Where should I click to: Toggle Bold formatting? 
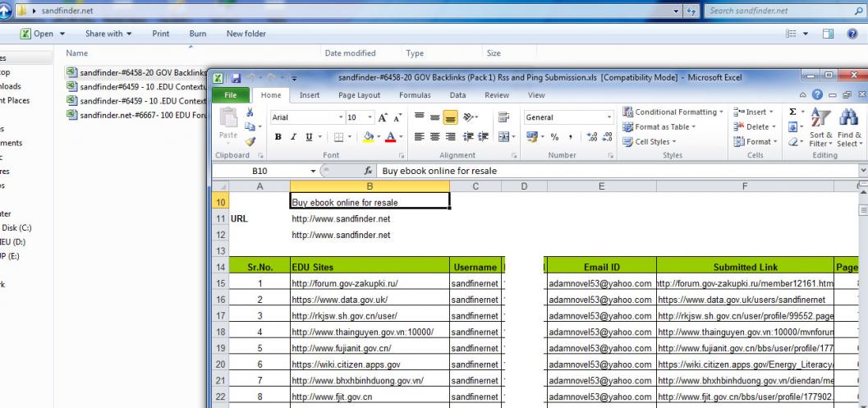click(x=278, y=137)
